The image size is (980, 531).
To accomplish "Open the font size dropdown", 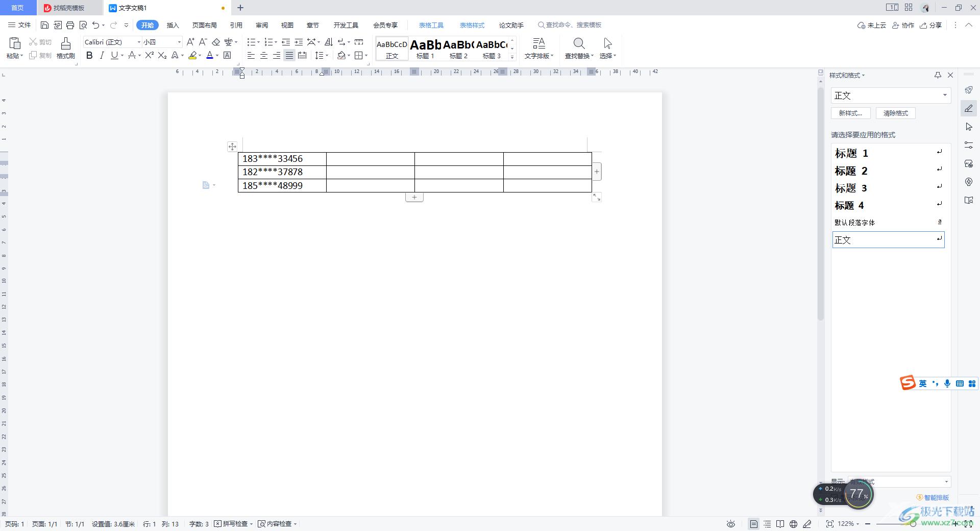I will point(179,42).
